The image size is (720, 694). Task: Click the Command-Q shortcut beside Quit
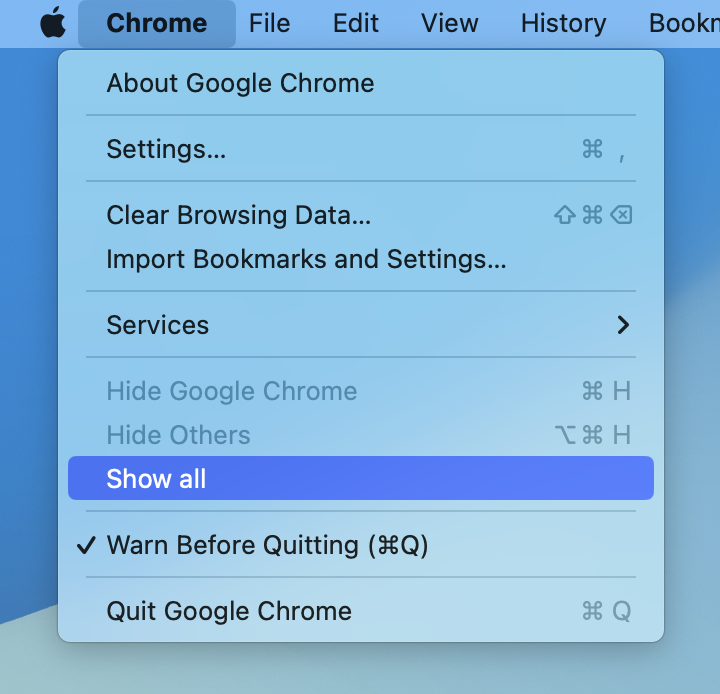click(607, 611)
